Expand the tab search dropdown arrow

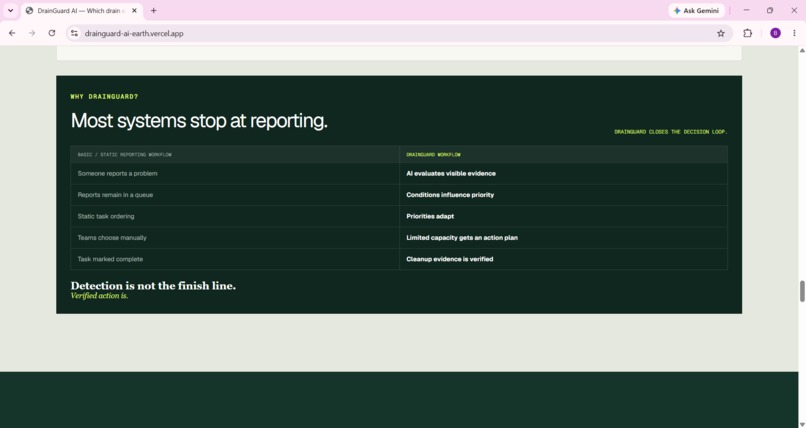pyautogui.click(x=10, y=10)
